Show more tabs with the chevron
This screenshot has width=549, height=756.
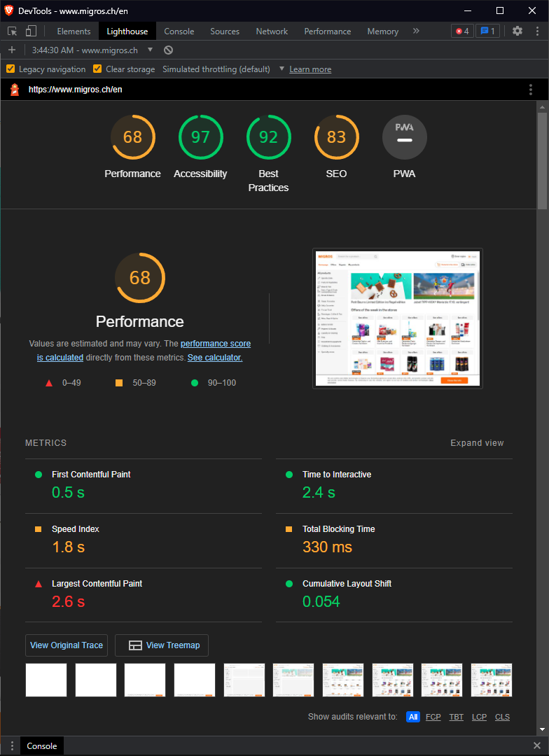click(x=416, y=31)
